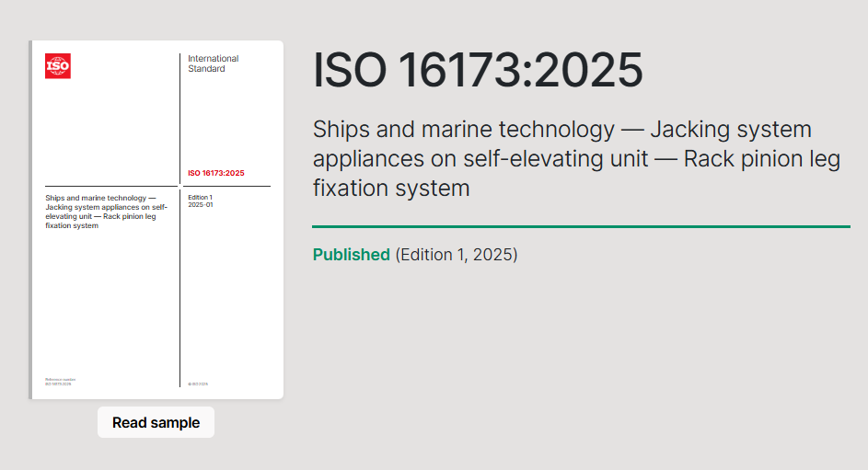The height and width of the screenshot is (470, 868).
Task: Click International Standard text on cover
Action: (x=213, y=63)
